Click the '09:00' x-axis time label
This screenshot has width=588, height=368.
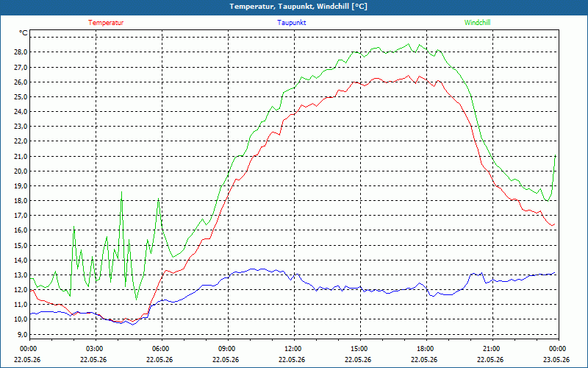[227, 349]
